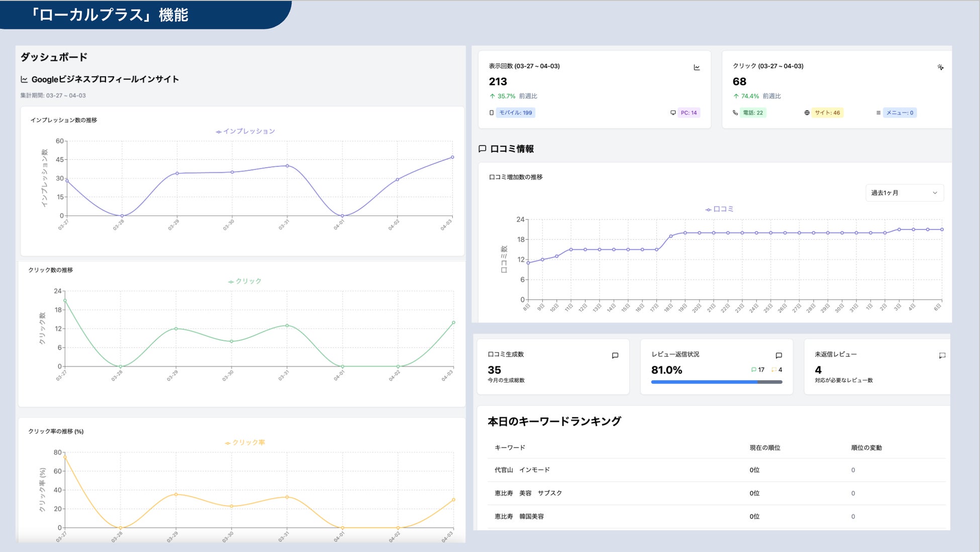This screenshot has width=980, height=552.
Task: Click the メニュー: 0 badge
Action: coord(900,113)
